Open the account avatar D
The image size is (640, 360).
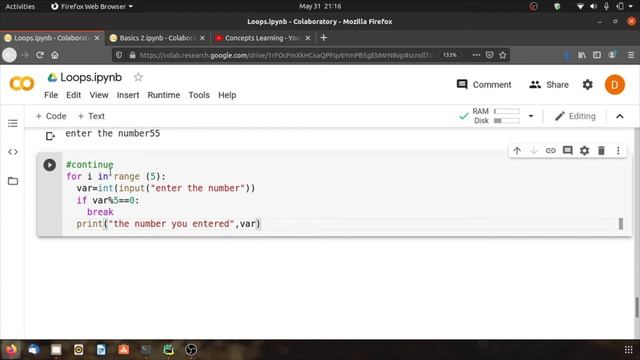click(615, 85)
